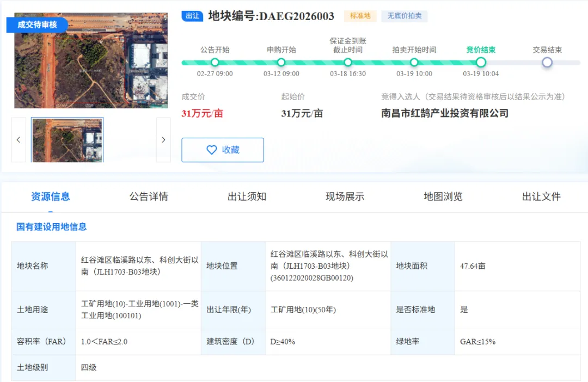Click the 地块编号:DAEG2026003 title
This screenshot has width=588, height=382.
coord(271,16)
